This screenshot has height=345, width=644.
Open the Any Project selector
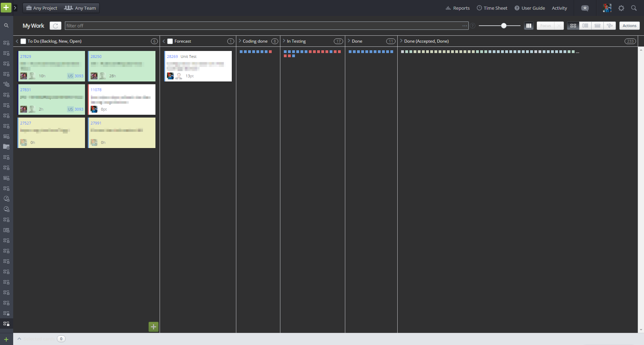pyautogui.click(x=42, y=8)
